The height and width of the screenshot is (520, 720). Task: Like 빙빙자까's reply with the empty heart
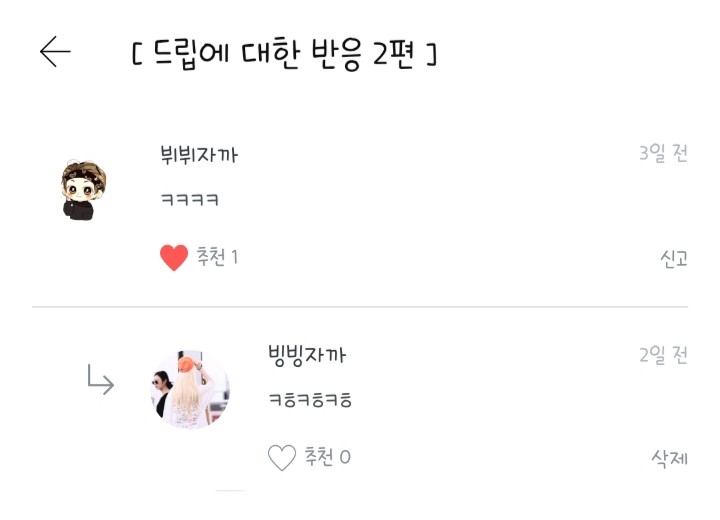(x=282, y=458)
